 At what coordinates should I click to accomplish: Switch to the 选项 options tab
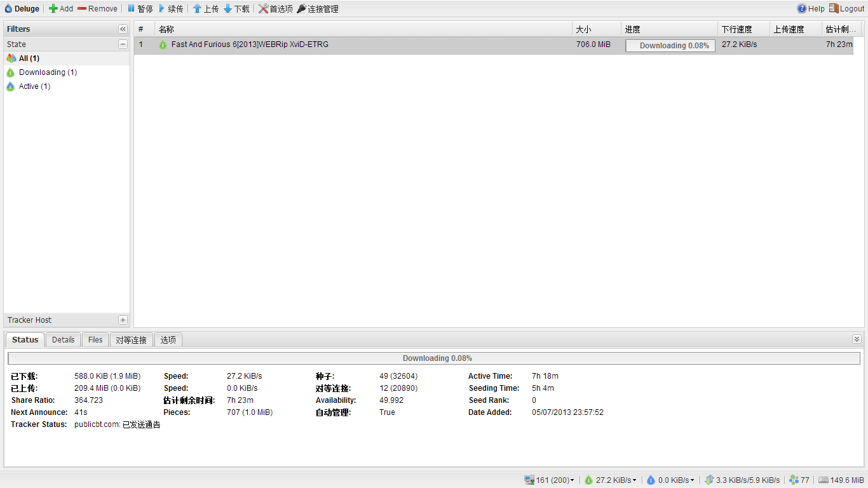coord(168,340)
